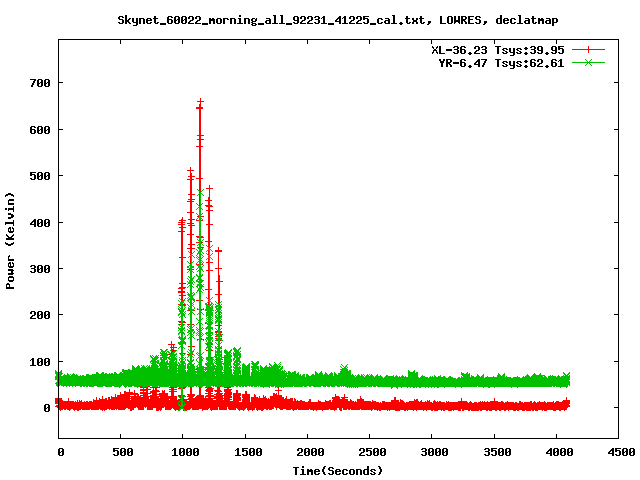640x480 pixels.
Task: Click the 600 y-axis tick label
Action: [x=40, y=130]
